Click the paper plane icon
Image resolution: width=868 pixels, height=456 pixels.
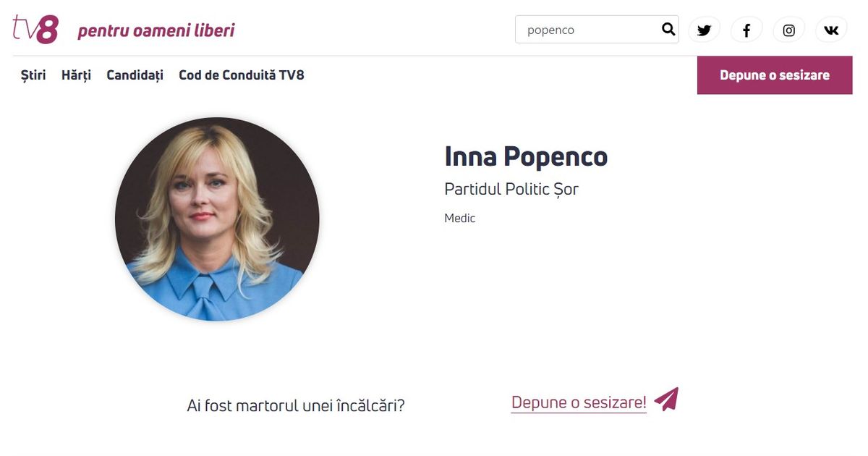tap(666, 400)
